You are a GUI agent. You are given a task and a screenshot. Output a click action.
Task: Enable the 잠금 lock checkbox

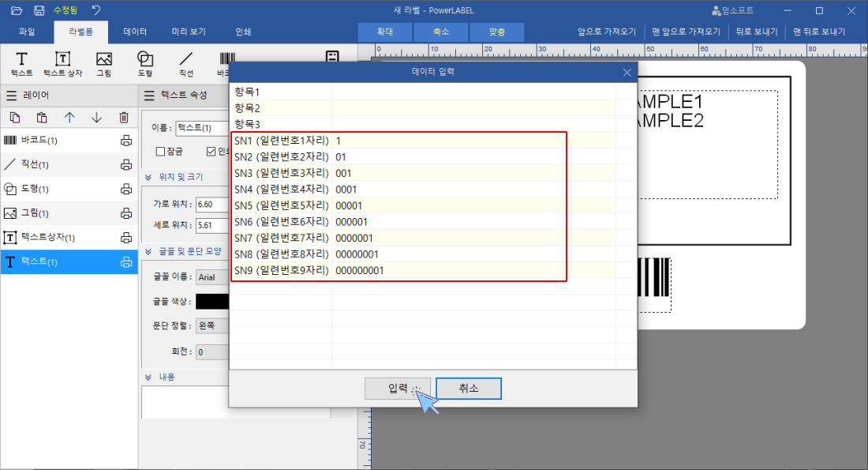click(160, 151)
